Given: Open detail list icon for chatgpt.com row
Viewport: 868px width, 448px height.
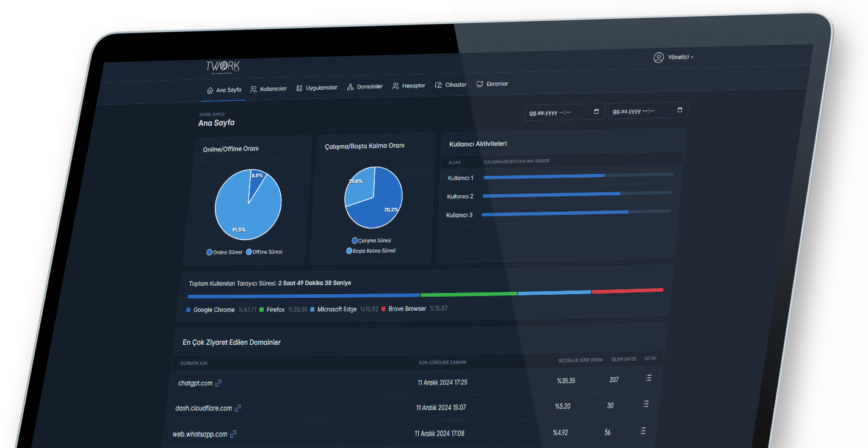Looking at the screenshot, I should (648, 378).
